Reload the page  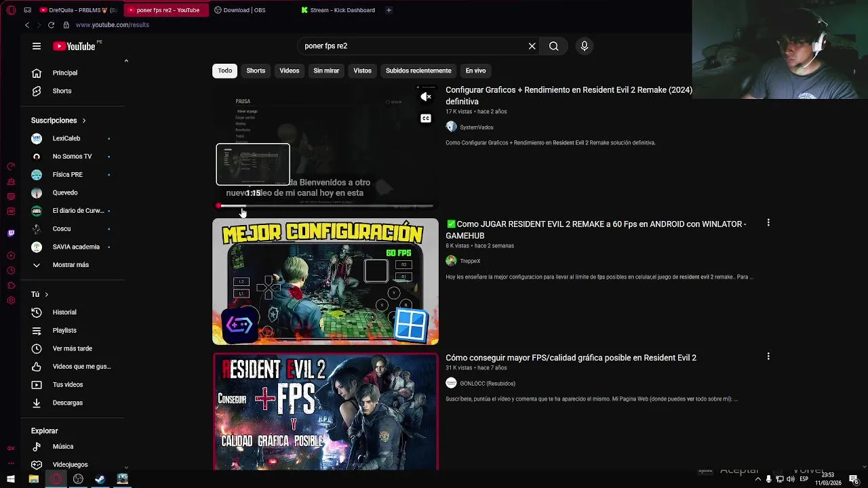51,25
